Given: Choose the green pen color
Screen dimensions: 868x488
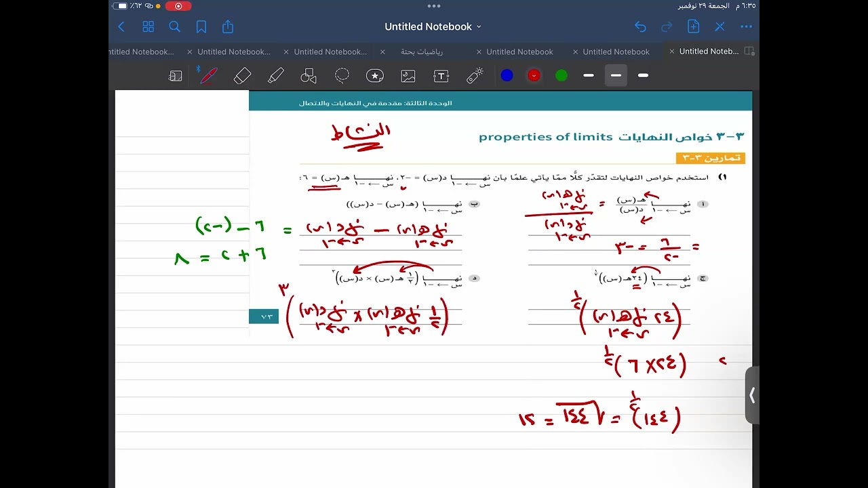Looking at the screenshot, I should [561, 75].
